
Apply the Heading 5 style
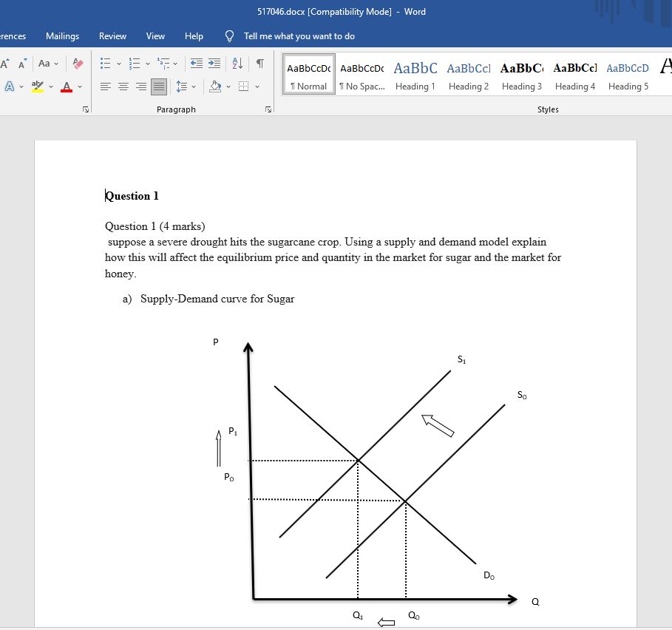[x=628, y=75]
